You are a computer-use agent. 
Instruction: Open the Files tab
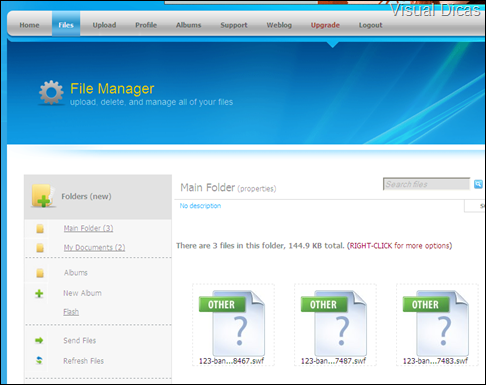pyautogui.click(x=66, y=25)
